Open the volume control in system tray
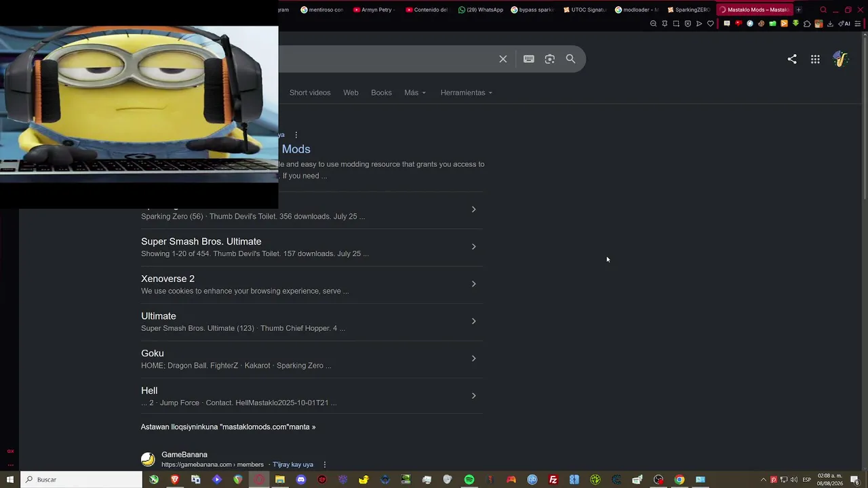The image size is (868, 488). [794, 480]
